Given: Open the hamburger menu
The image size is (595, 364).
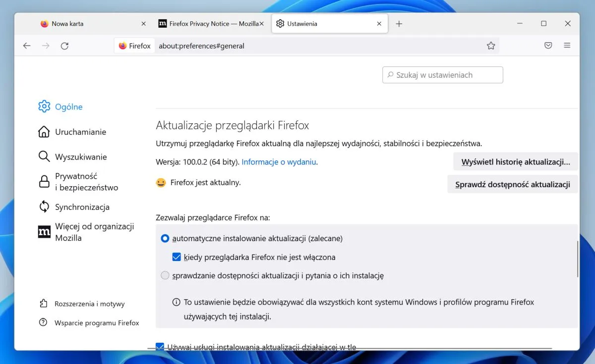Looking at the screenshot, I should 567,45.
